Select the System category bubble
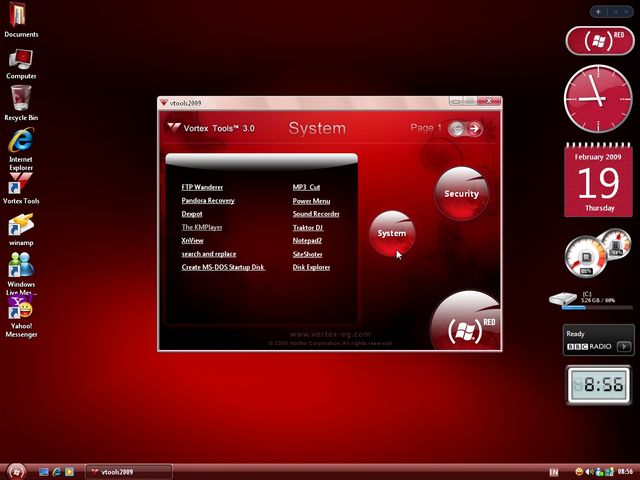This screenshot has width=640, height=480. coord(391,232)
